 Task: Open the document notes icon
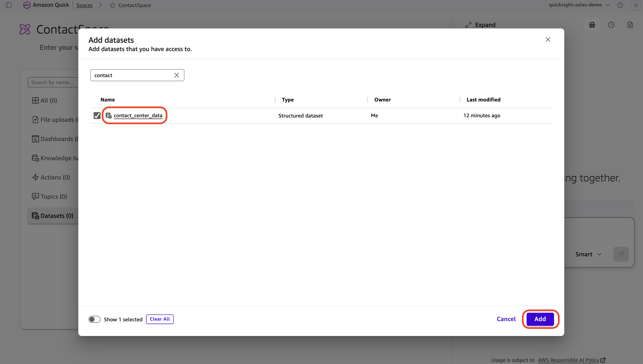[630, 25]
